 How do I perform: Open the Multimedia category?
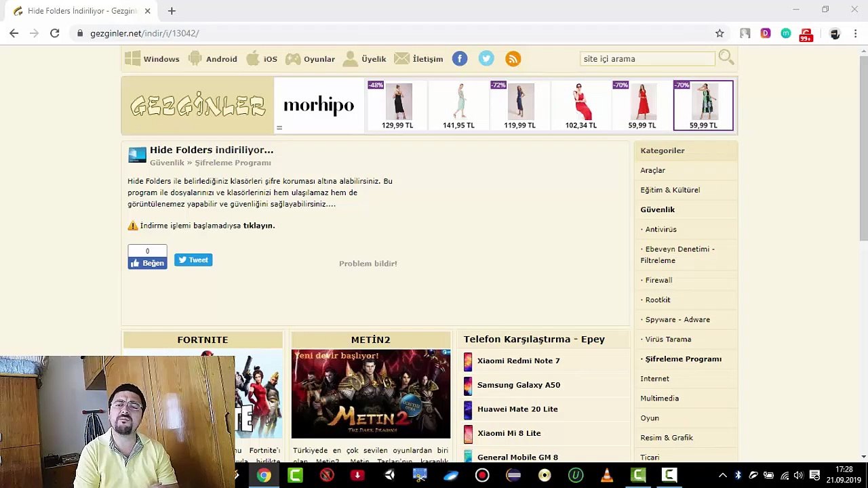[x=660, y=399]
